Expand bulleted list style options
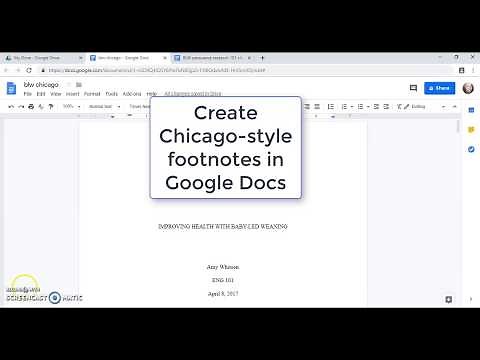Viewport: 480px width, 360px height. (368, 107)
